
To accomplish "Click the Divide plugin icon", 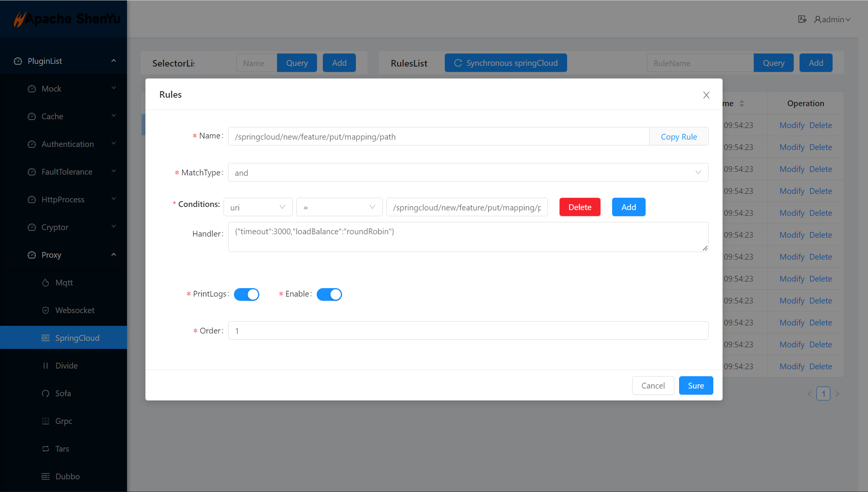I will coord(45,366).
